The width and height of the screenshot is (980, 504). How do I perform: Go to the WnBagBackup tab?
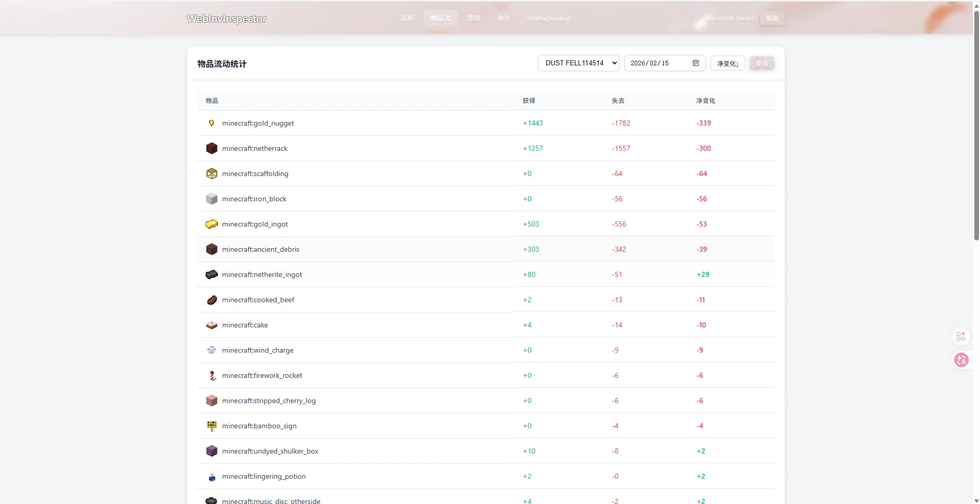pos(549,18)
